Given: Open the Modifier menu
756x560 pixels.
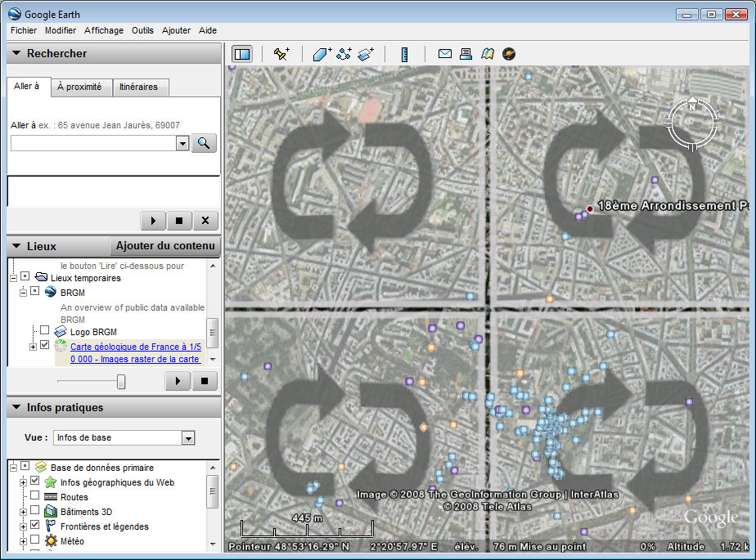Looking at the screenshot, I should pos(61,30).
